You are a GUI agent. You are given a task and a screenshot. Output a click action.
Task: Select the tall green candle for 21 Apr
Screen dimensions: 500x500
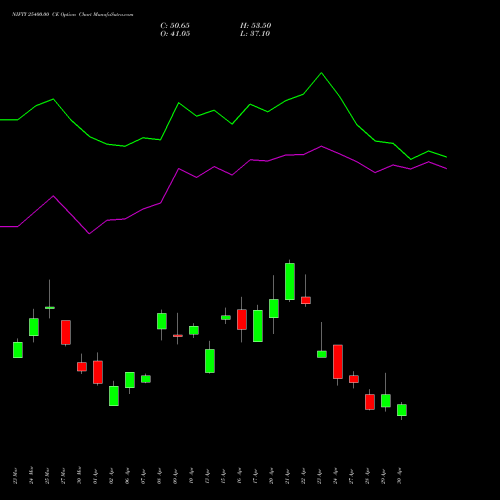(x=290, y=281)
